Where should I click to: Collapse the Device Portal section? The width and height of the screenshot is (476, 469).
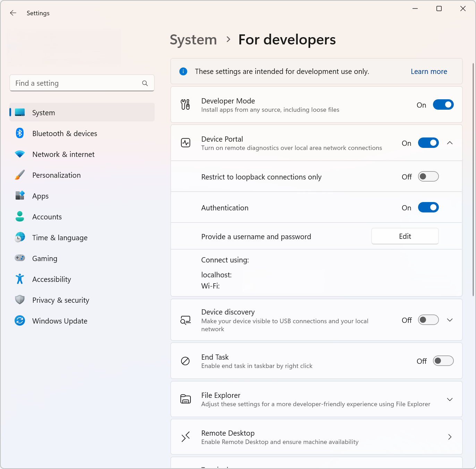[450, 143]
